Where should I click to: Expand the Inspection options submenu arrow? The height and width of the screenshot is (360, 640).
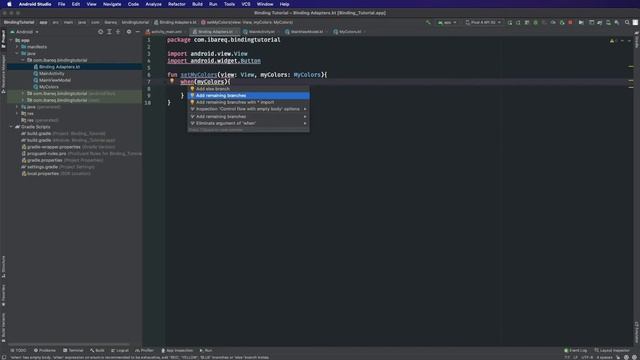(305, 109)
